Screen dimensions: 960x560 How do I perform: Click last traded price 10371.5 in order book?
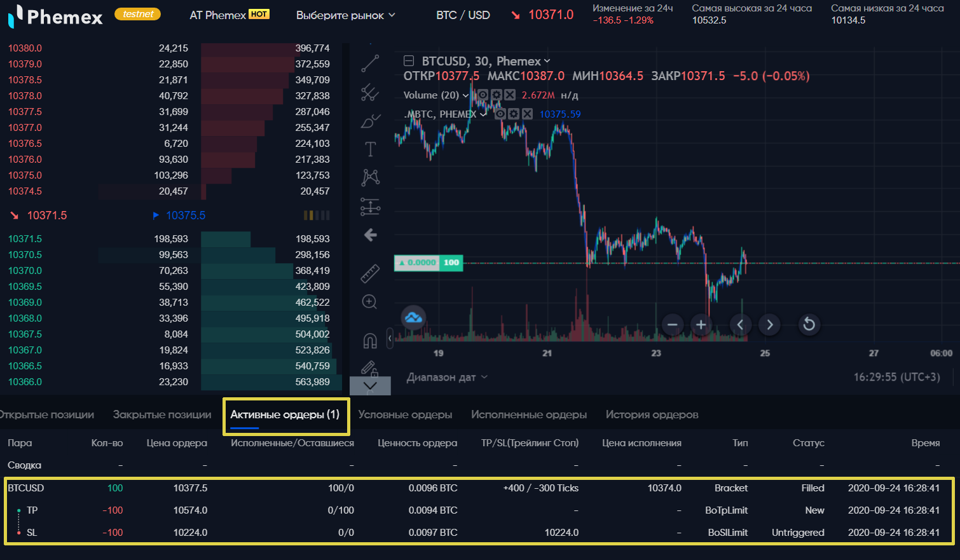tap(47, 215)
